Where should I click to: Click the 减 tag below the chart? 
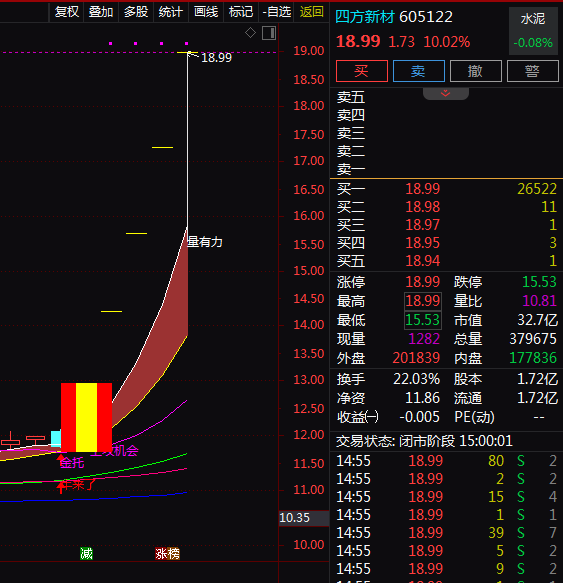[x=86, y=554]
